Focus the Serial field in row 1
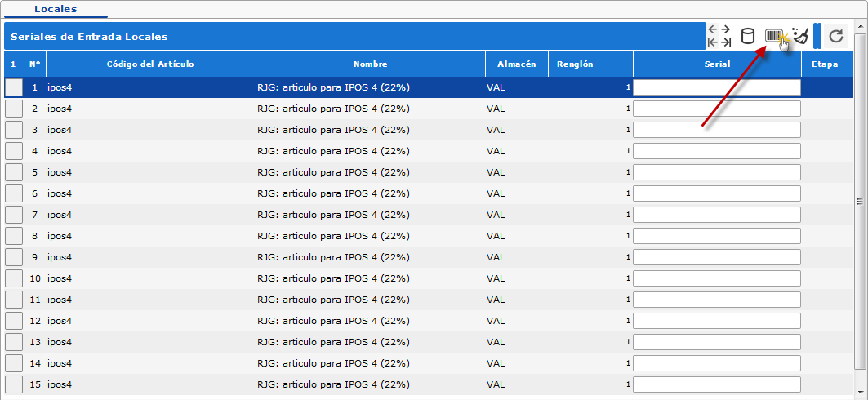 click(x=717, y=87)
